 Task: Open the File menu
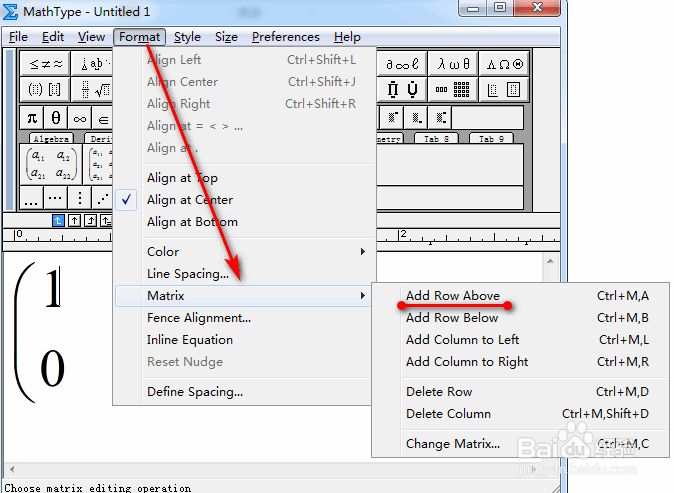[x=18, y=37]
